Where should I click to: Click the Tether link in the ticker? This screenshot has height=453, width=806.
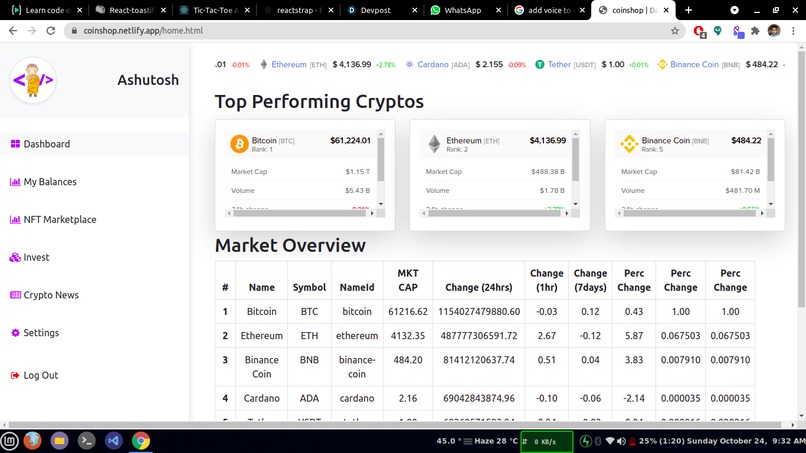click(559, 64)
